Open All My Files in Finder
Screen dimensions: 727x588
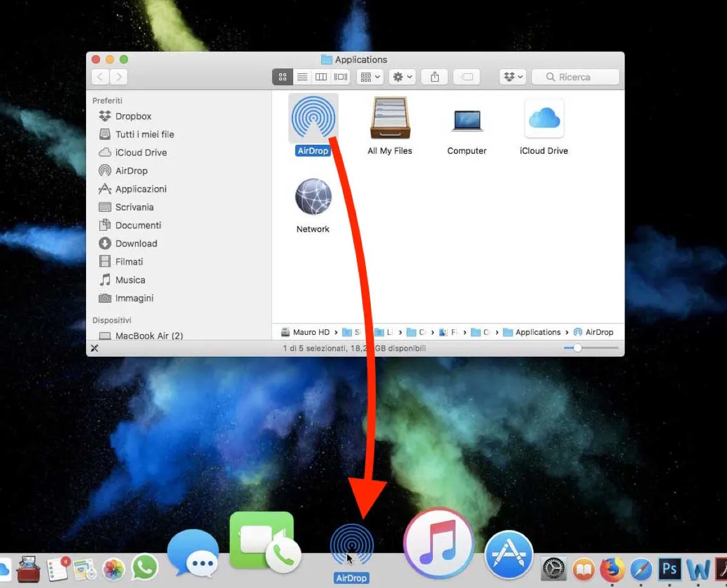pyautogui.click(x=390, y=119)
